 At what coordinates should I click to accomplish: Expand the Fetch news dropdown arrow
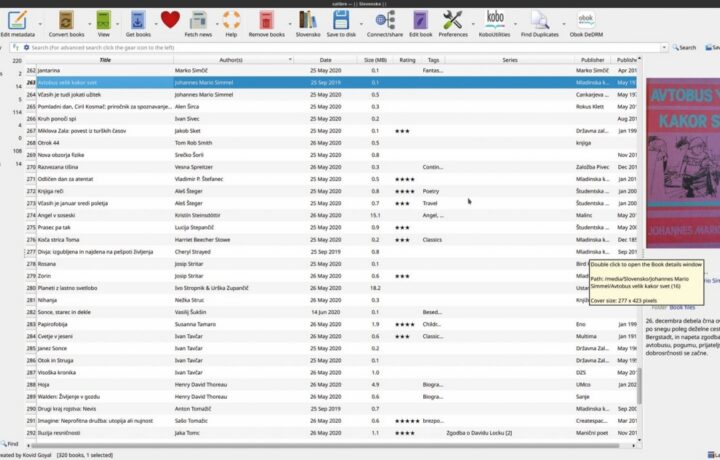point(217,24)
